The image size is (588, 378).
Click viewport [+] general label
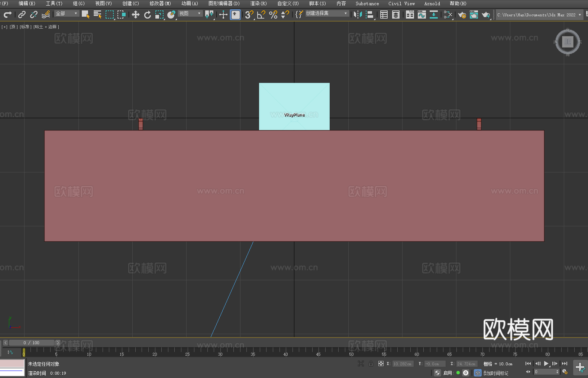4,27
